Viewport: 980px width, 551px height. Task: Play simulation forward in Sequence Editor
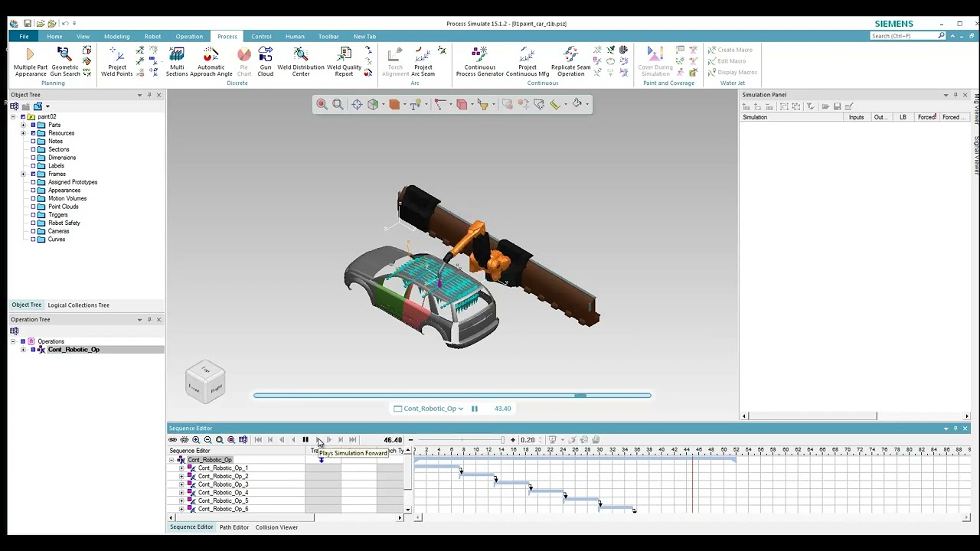tap(318, 440)
